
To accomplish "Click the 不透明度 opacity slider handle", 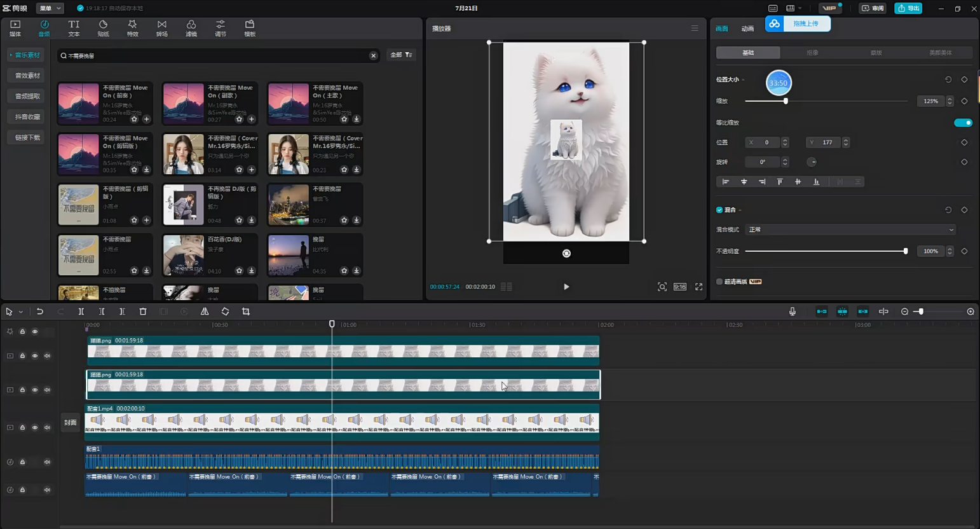I will (x=906, y=251).
